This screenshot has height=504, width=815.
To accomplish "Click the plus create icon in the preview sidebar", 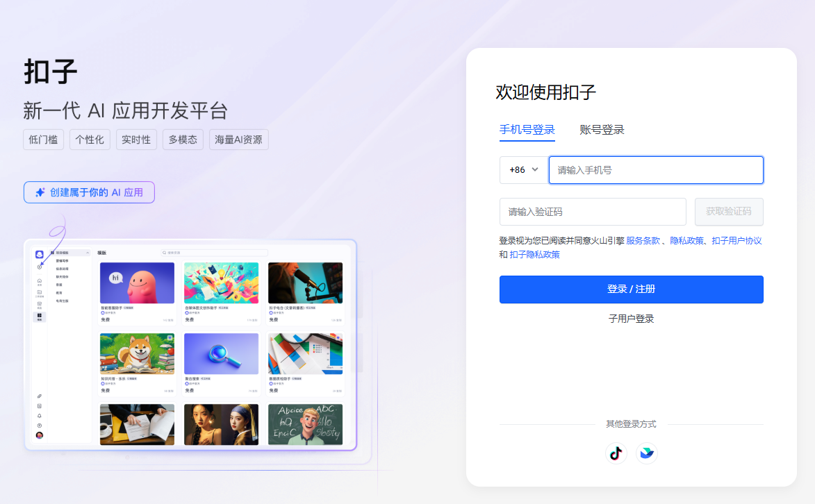I will point(40,267).
